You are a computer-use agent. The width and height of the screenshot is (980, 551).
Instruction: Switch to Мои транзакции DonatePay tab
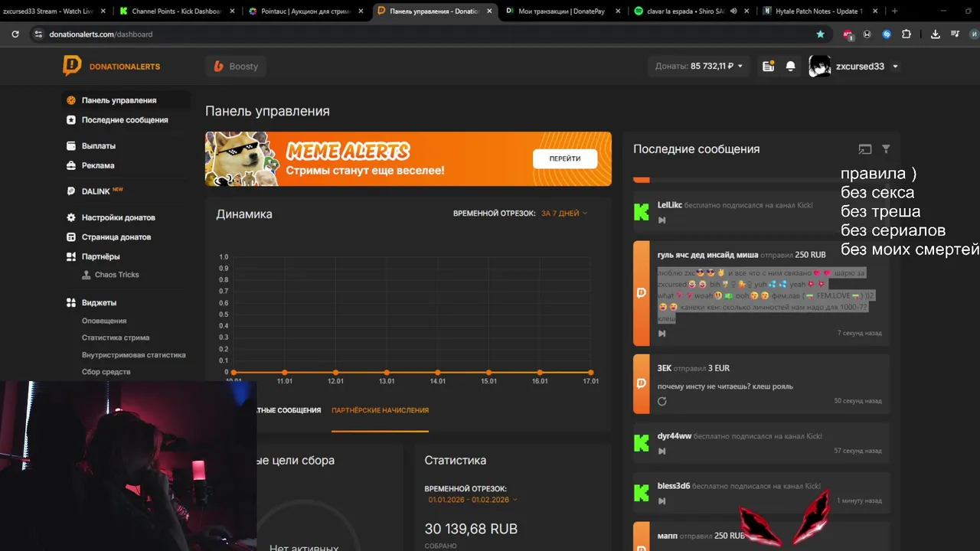[x=563, y=11]
